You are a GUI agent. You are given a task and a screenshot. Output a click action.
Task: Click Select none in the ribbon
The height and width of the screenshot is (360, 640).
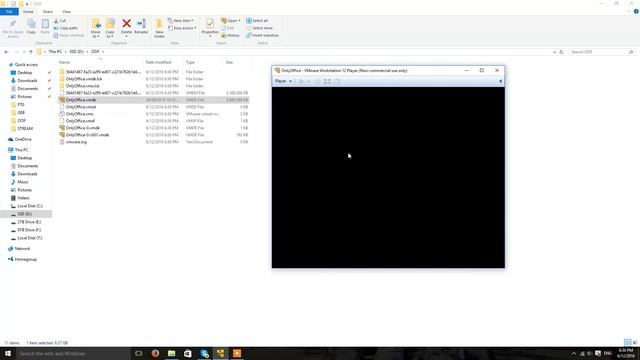(259, 28)
